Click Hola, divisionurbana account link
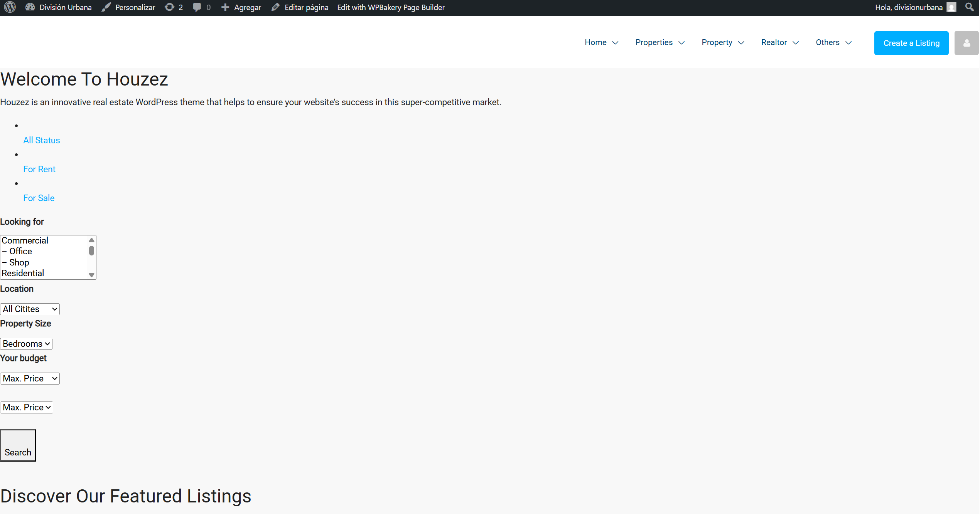This screenshot has height=514, width=980. point(909,7)
